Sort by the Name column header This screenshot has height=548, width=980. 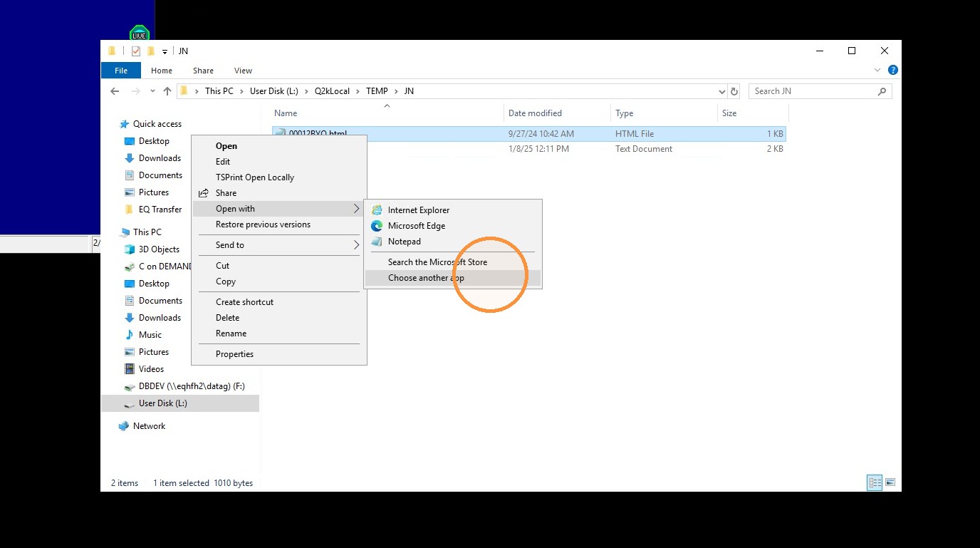(286, 113)
